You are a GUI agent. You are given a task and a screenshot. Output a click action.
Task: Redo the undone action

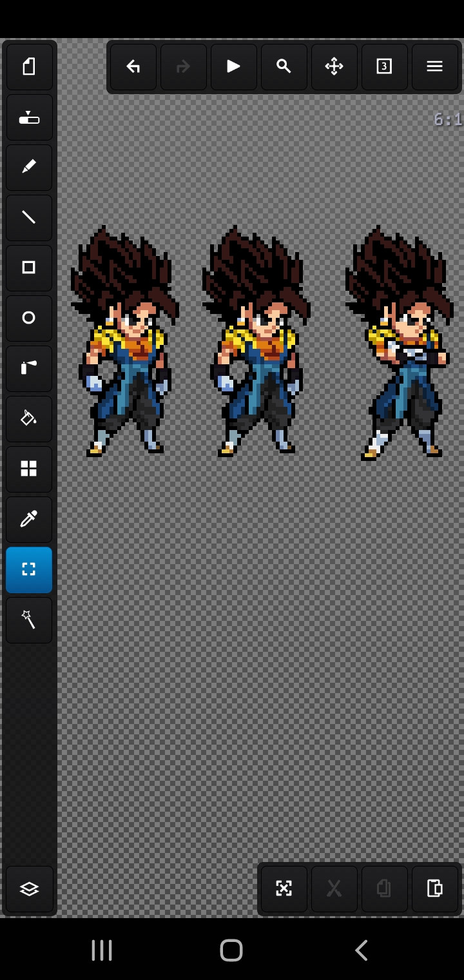tap(184, 66)
